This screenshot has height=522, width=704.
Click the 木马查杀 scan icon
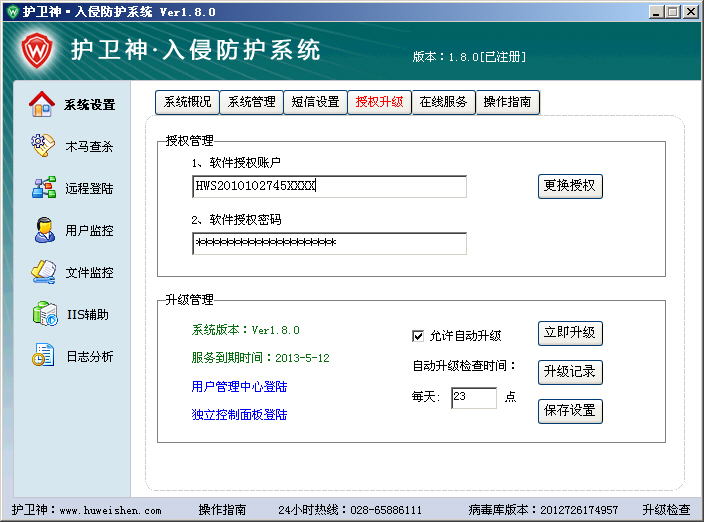42,146
